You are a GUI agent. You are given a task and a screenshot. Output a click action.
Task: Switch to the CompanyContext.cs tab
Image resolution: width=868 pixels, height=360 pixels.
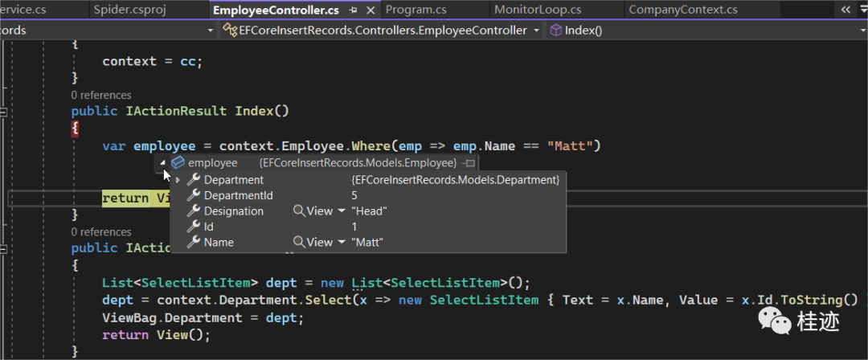[683, 10]
